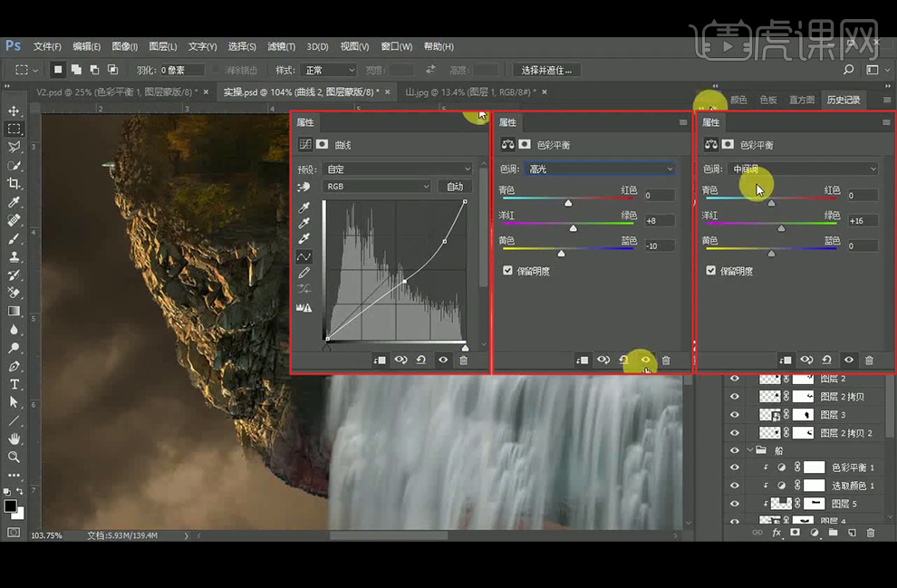The image size is (897, 588).
Task: Click the 自动 button in Curves
Action: [x=455, y=187]
